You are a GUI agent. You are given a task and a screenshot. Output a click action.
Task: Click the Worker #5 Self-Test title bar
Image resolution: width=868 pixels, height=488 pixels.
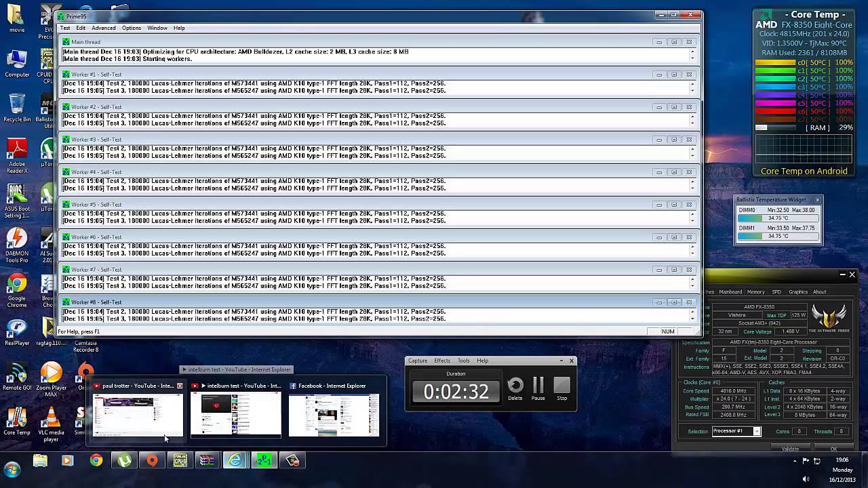[380, 205]
